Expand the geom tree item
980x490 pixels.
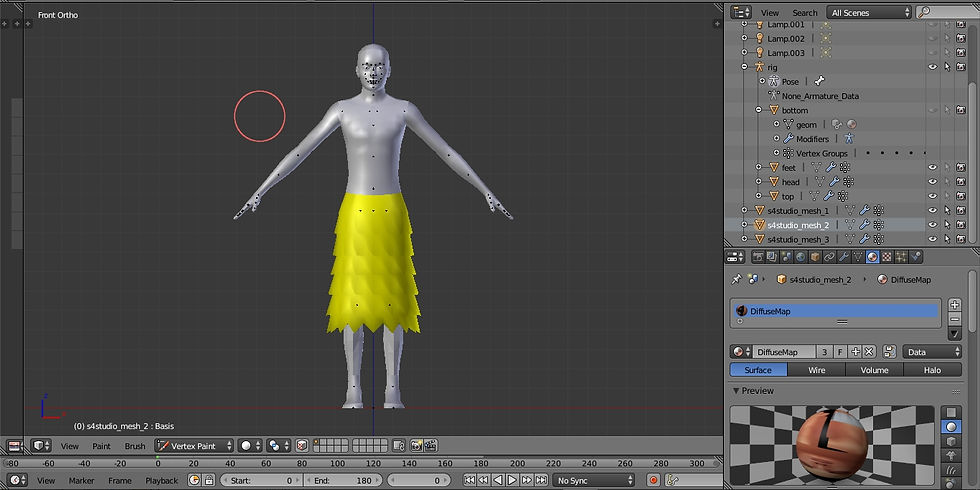pos(777,124)
